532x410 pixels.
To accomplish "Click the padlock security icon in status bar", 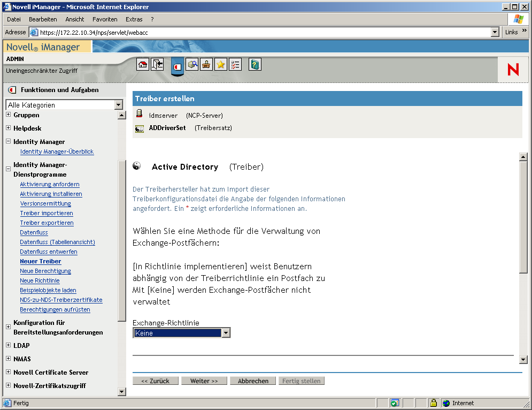I will tap(434, 403).
